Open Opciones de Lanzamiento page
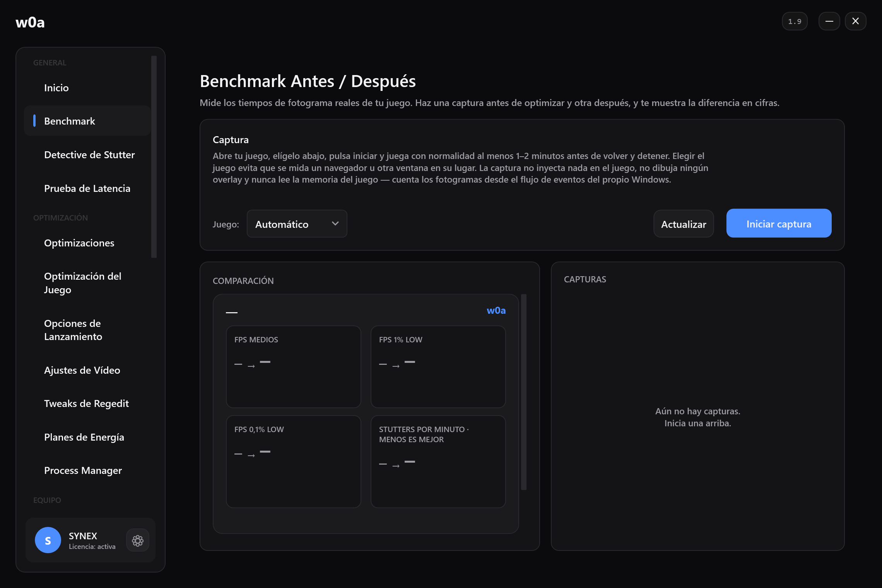The width and height of the screenshot is (882, 588). (87, 330)
